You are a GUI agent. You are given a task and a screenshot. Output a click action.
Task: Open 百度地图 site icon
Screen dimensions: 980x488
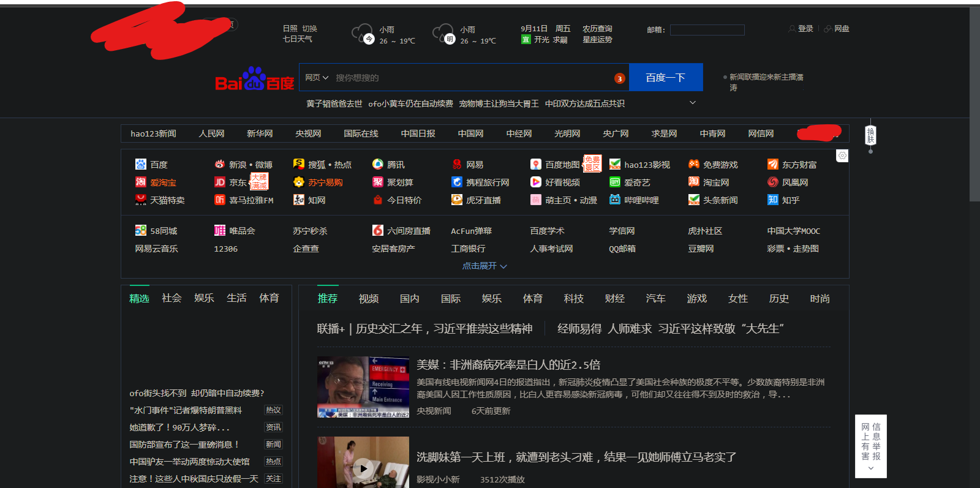[536, 164]
